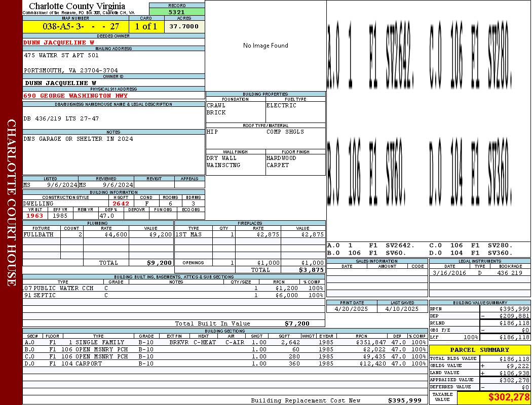This screenshot has height=405, width=532.
Task: Click roof type HIP
Action: pyautogui.click(x=212, y=132)
